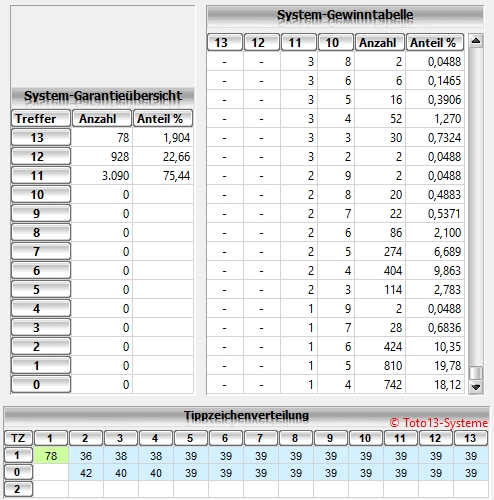This screenshot has height=500, width=494.
Task: Sort by Anzahl in Garantieübersicht
Action: 102,118
